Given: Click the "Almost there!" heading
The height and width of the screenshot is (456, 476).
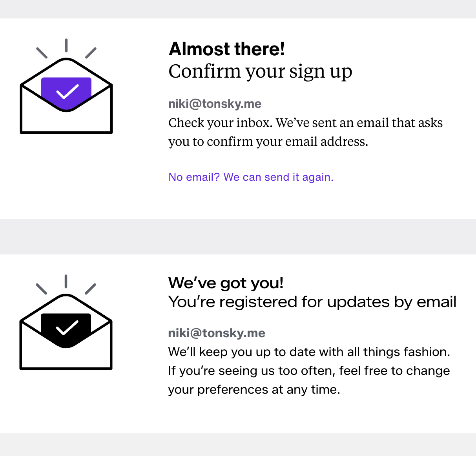Looking at the screenshot, I should (x=226, y=49).
